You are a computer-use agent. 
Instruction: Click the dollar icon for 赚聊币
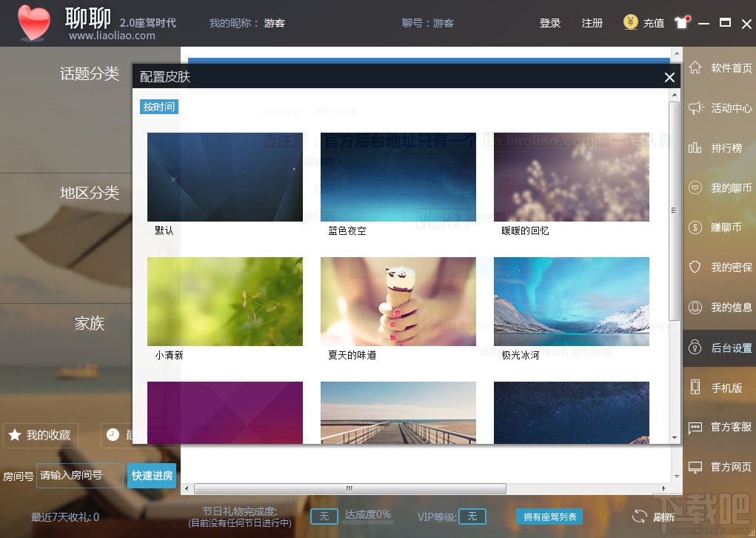[695, 227]
